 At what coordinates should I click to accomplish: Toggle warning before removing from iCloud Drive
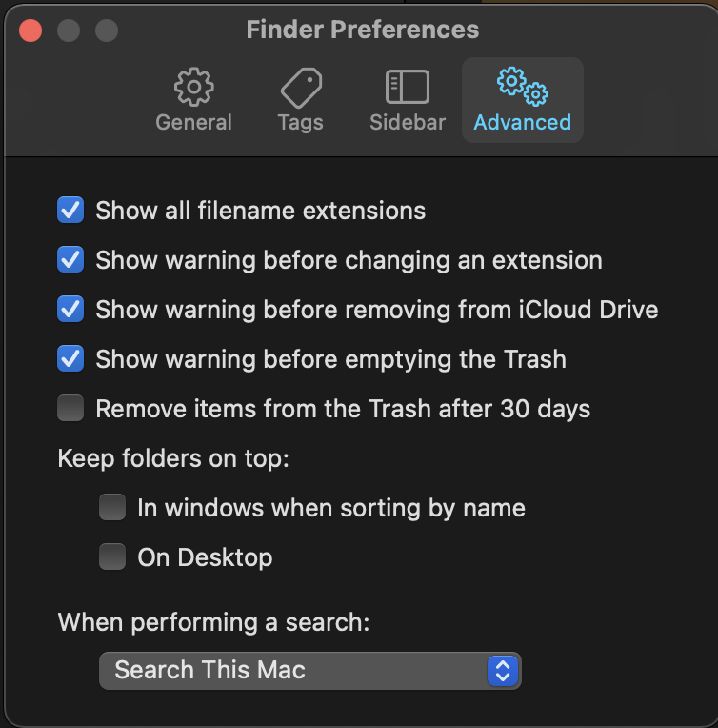click(70, 310)
